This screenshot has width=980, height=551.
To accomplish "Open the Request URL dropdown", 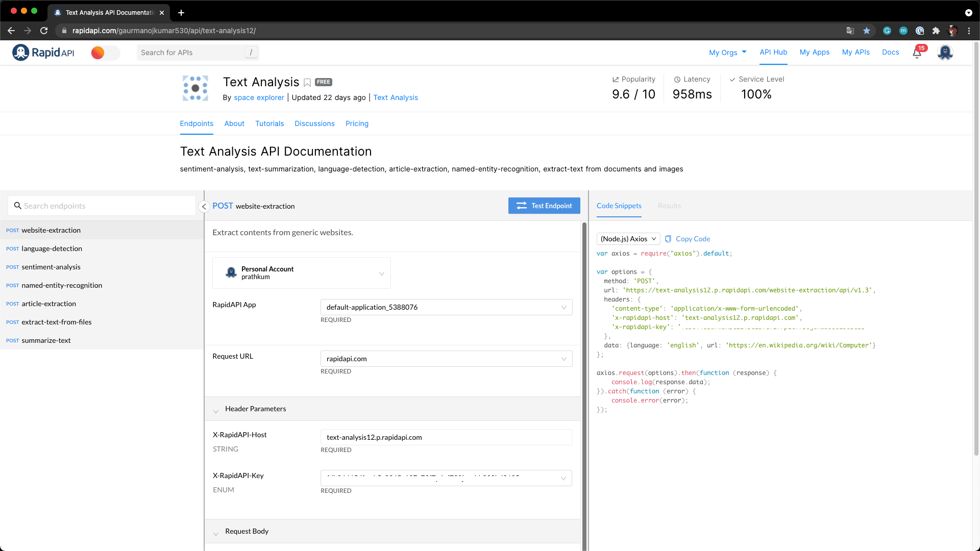I will click(x=446, y=359).
